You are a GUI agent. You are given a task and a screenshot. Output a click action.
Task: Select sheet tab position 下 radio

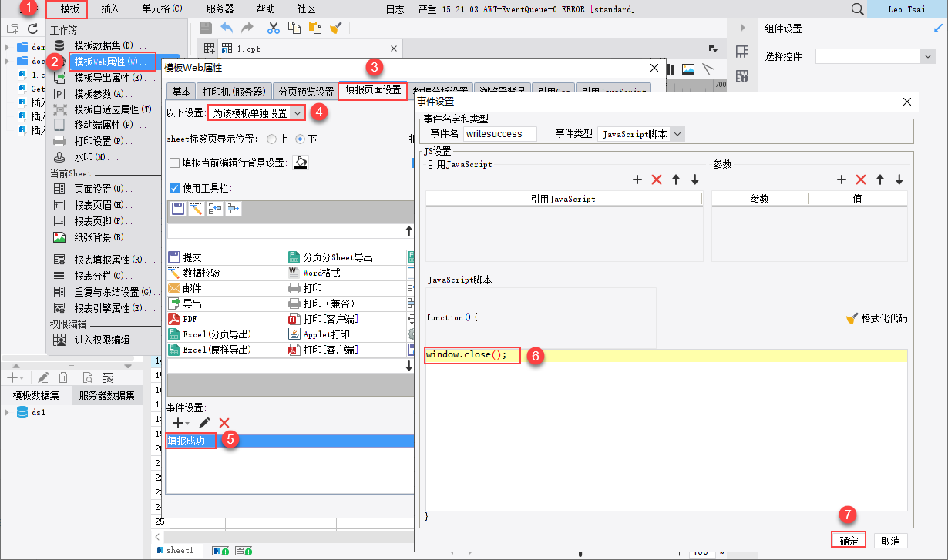coord(301,139)
